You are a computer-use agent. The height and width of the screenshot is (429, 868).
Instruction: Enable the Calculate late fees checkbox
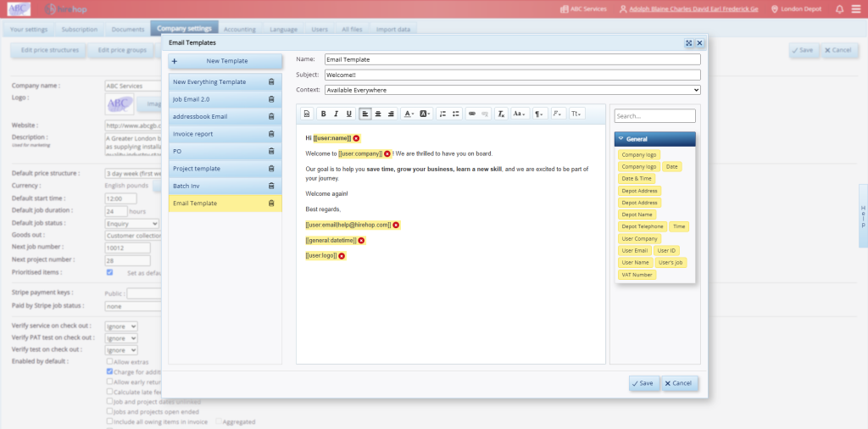tap(109, 392)
